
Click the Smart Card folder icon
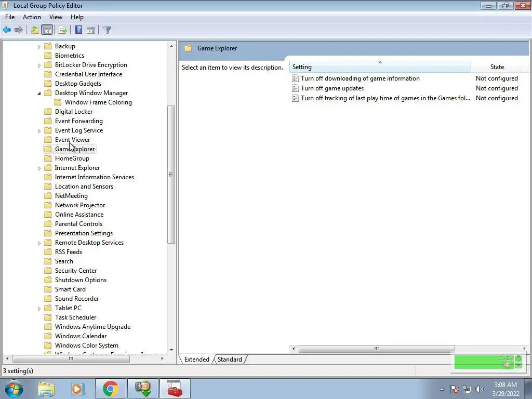click(48, 289)
